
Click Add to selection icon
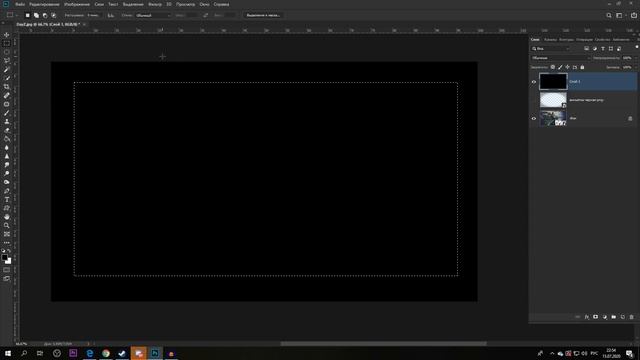tap(36, 16)
